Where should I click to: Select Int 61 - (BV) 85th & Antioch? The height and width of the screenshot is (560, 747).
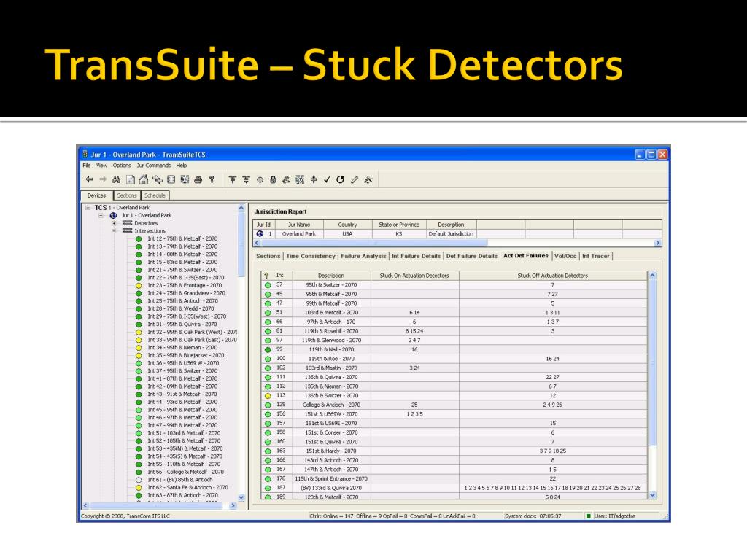pyautogui.click(x=180, y=480)
